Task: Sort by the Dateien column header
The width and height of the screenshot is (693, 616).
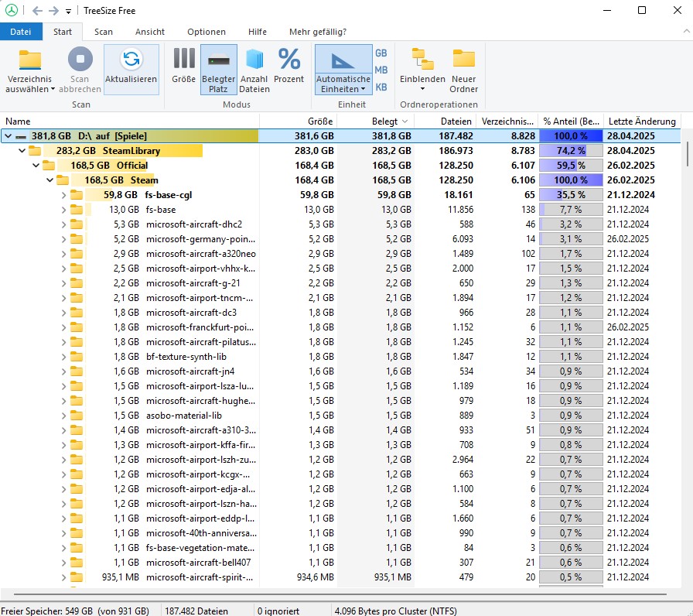Action: point(445,121)
